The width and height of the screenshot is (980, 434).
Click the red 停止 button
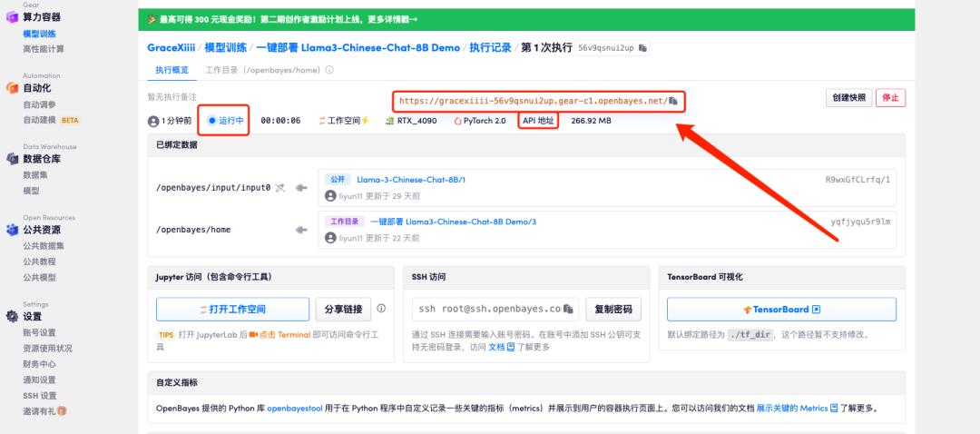pyautogui.click(x=891, y=98)
